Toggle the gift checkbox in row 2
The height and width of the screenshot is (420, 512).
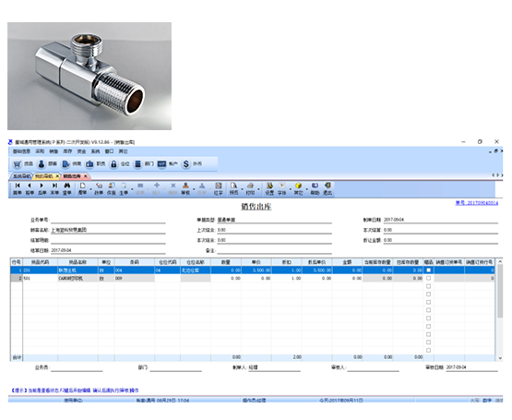(428, 278)
